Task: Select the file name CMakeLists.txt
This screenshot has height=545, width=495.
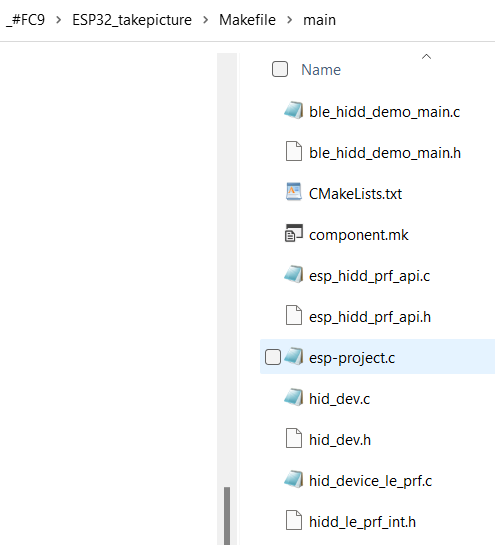Action: click(355, 194)
